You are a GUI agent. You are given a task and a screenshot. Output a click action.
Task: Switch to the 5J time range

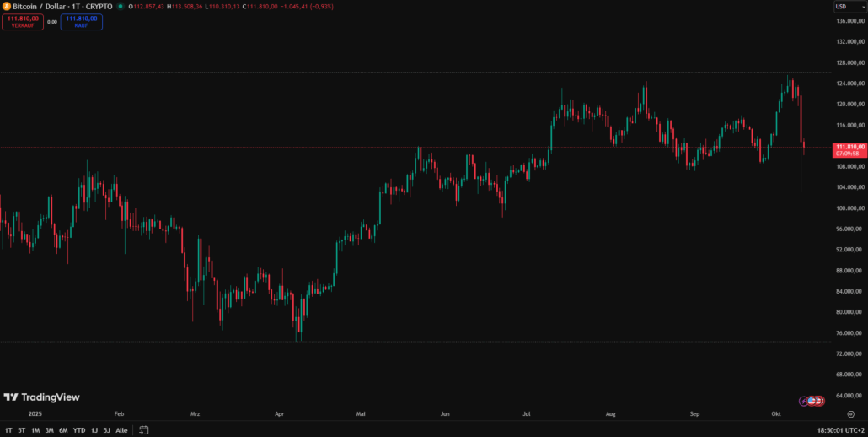pyautogui.click(x=106, y=430)
